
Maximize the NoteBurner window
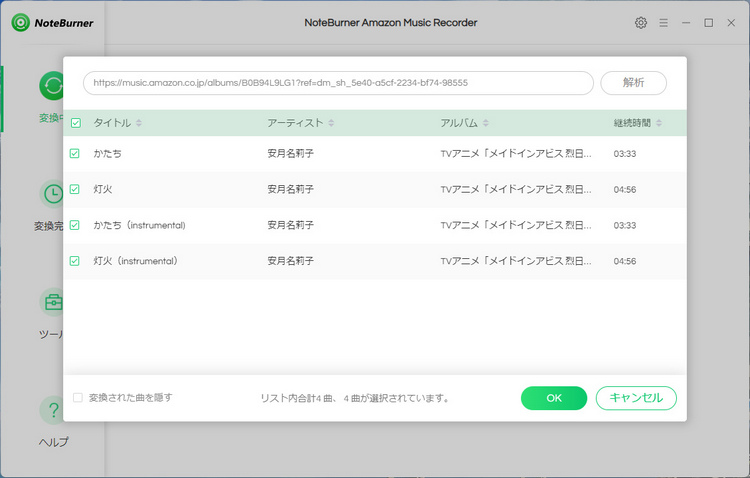point(708,22)
